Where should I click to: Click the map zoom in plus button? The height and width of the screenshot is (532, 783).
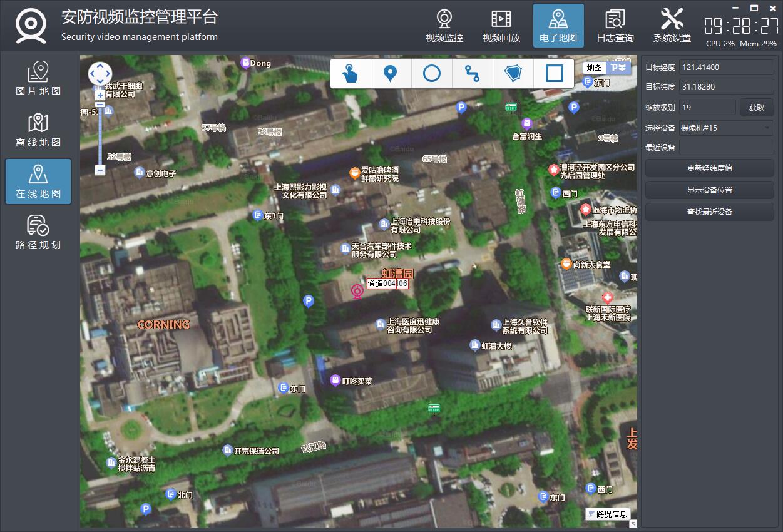(x=100, y=95)
